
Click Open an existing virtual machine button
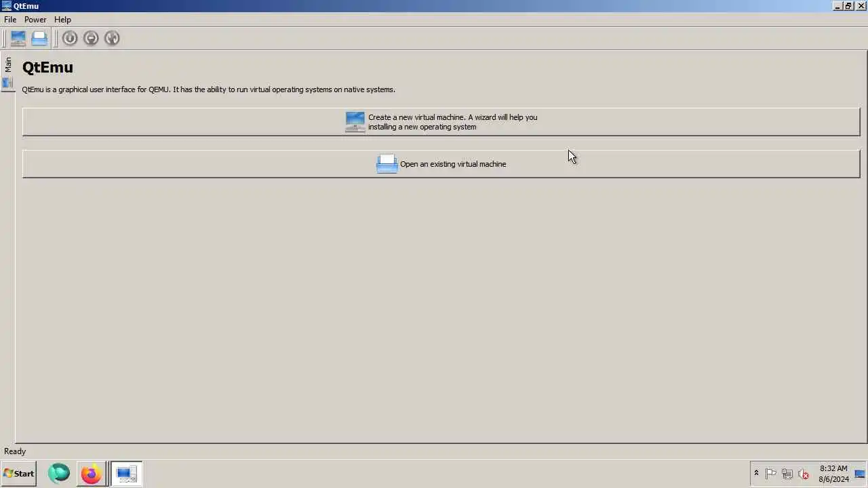point(441,164)
